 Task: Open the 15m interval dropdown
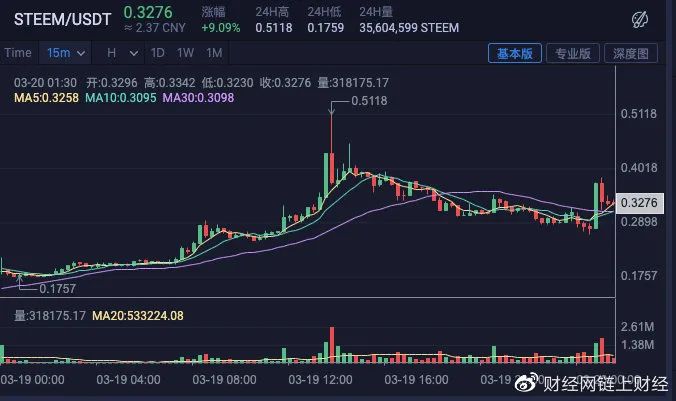tap(66, 53)
